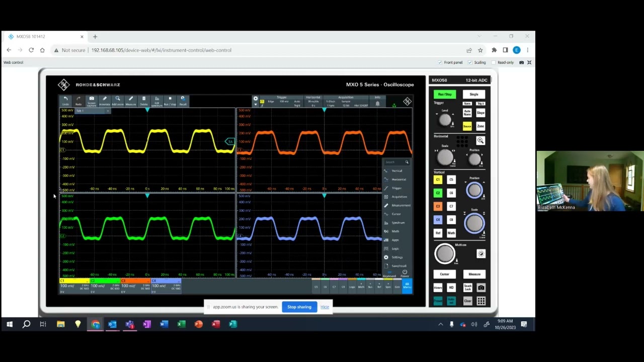
Task: Open the Save/recall menu entry
Action: pos(397,265)
